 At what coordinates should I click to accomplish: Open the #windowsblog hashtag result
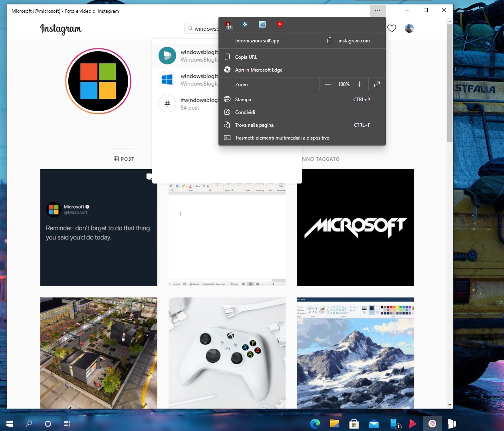pos(186,104)
